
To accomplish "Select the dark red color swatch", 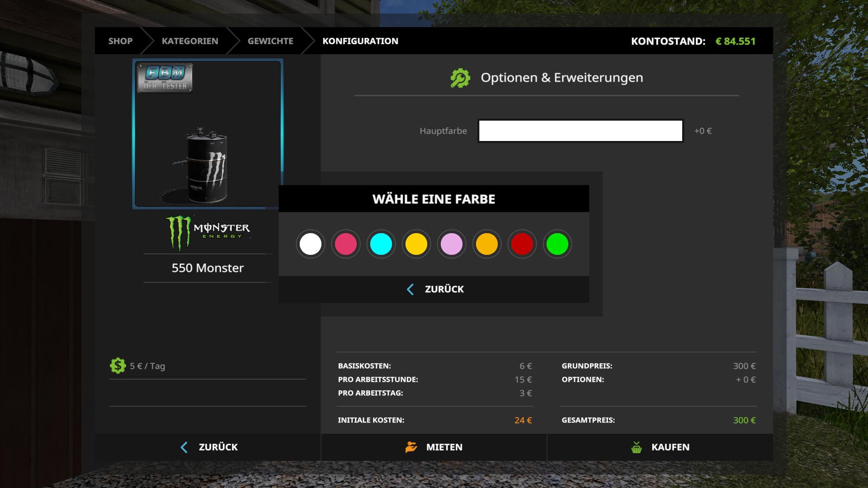I will coord(522,244).
